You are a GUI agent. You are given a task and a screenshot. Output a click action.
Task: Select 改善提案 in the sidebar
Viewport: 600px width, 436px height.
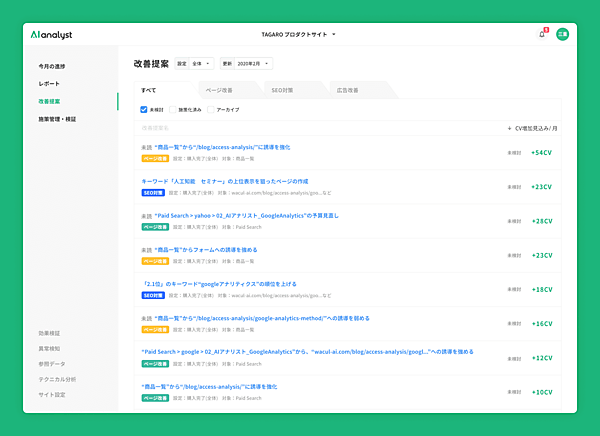click(x=49, y=101)
